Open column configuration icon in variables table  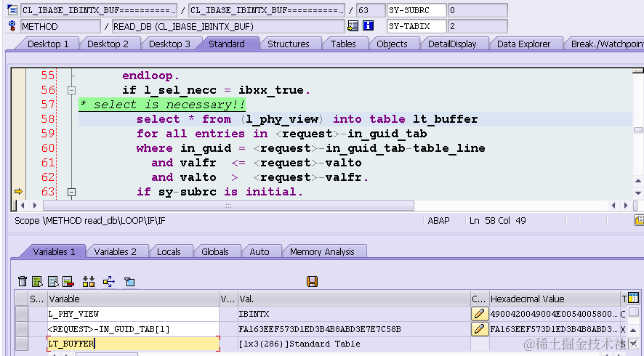634,298
